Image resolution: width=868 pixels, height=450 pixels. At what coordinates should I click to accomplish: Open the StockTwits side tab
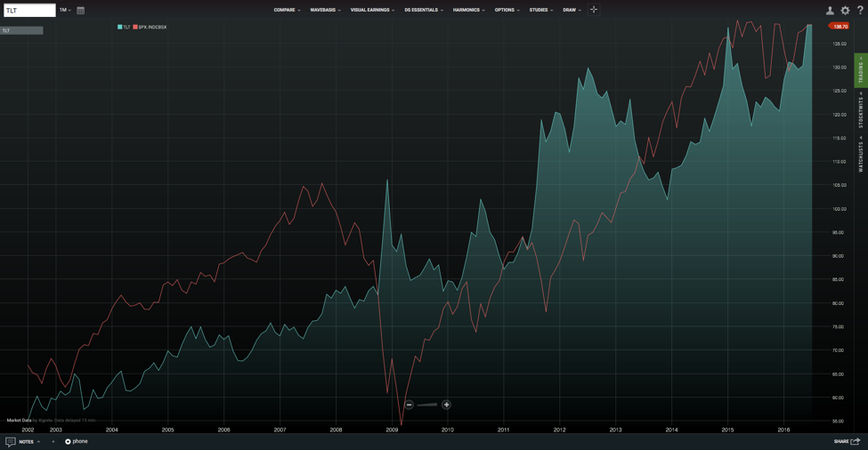tap(861, 111)
